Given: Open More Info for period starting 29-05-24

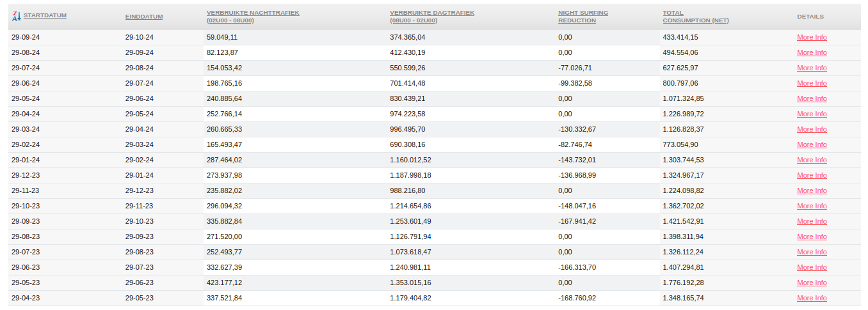Looking at the screenshot, I should pyautogui.click(x=812, y=98).
